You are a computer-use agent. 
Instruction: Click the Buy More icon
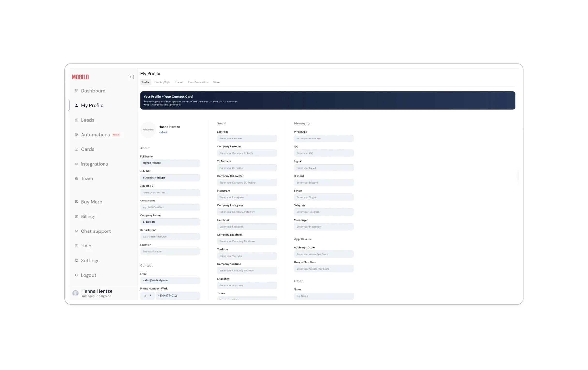point(77,202)
